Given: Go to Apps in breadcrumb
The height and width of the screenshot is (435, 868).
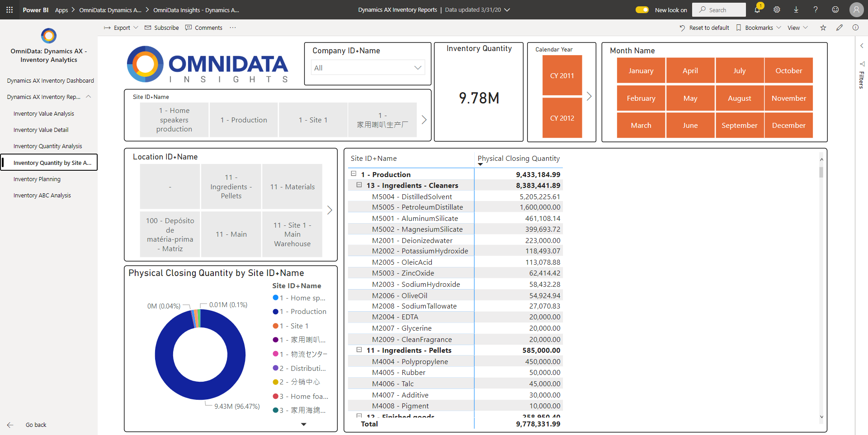Looking at the screenshot, I should click(61, 10).
